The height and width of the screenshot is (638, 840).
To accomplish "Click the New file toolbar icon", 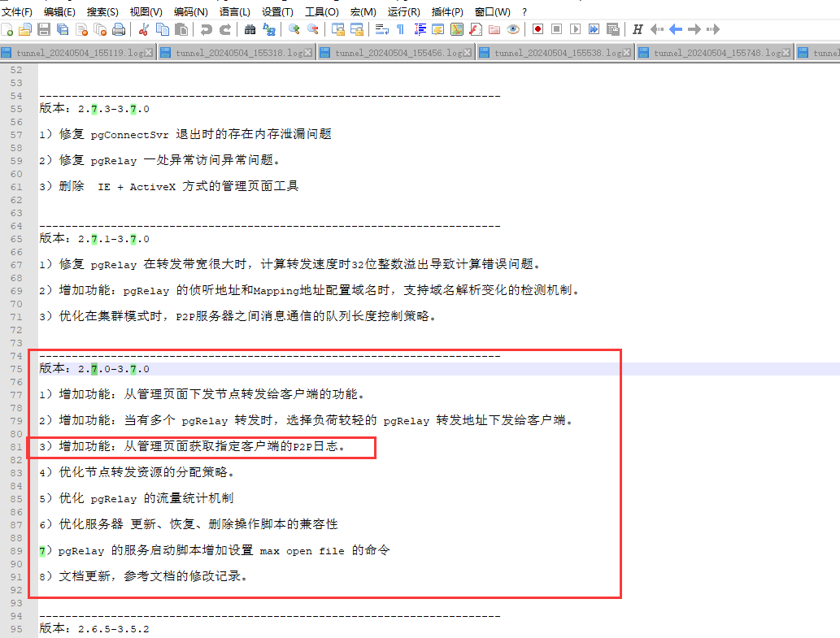I will pyautogui.click(x=7, y=30).
